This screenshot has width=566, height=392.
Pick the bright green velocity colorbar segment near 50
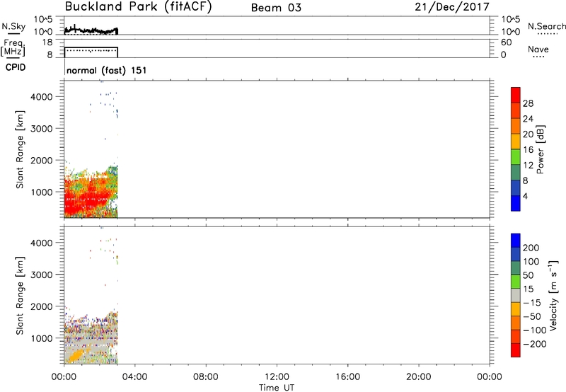pos(516,282)
